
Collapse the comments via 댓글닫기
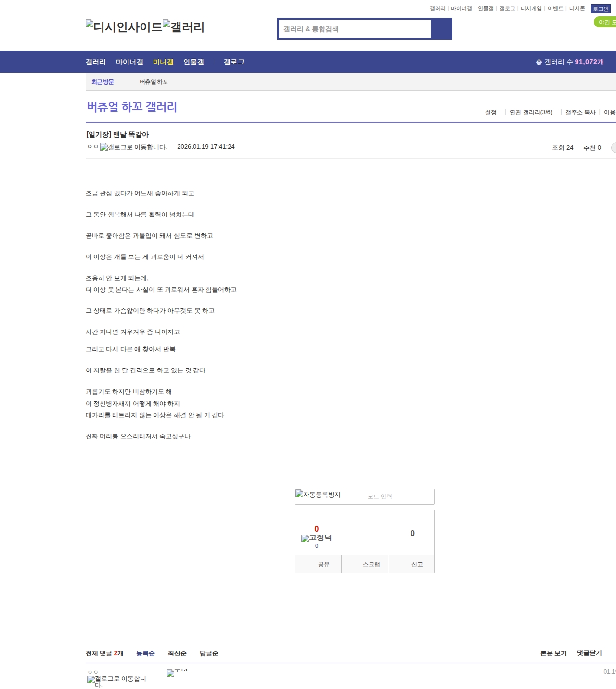tap(589, 652)
